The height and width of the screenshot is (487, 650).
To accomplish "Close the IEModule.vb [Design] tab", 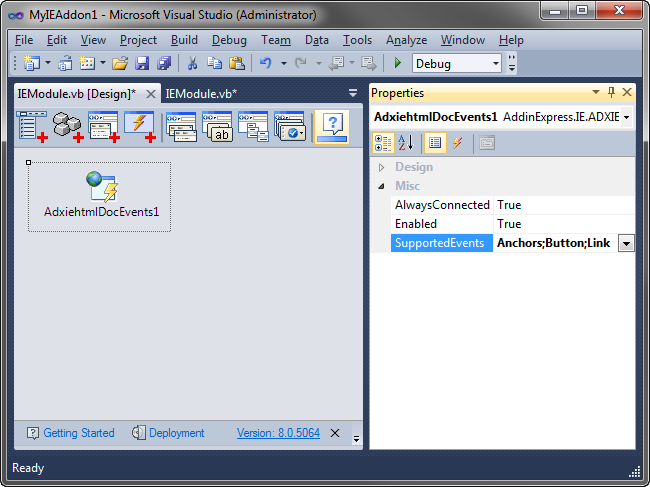I will click(x=151, y=93).
